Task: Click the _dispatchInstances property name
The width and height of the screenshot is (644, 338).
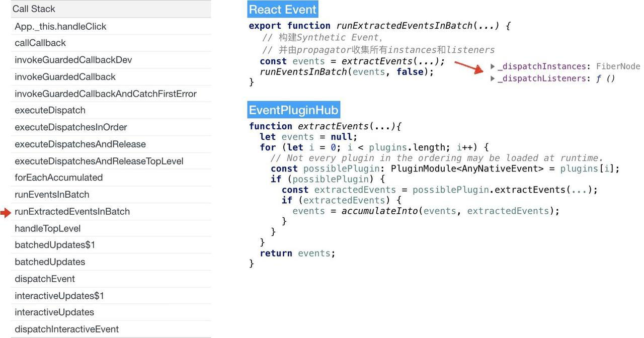Action: [x=541, y=66]
